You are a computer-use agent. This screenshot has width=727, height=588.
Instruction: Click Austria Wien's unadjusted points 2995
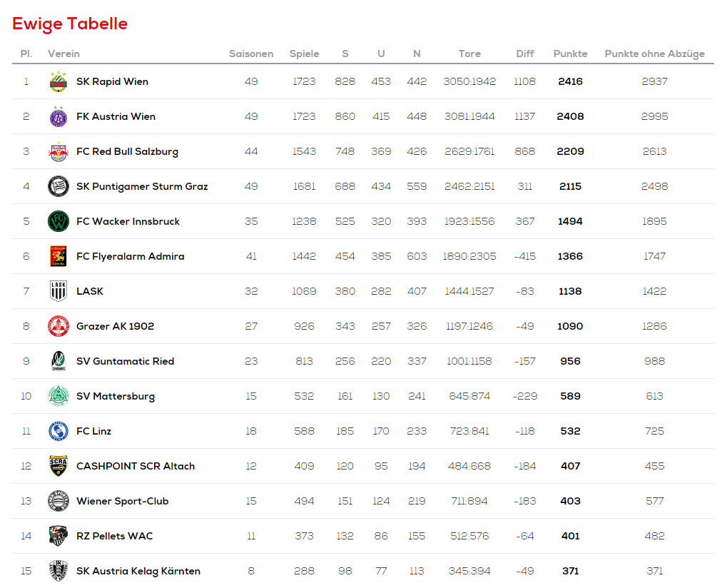click(x=655, y=116)
